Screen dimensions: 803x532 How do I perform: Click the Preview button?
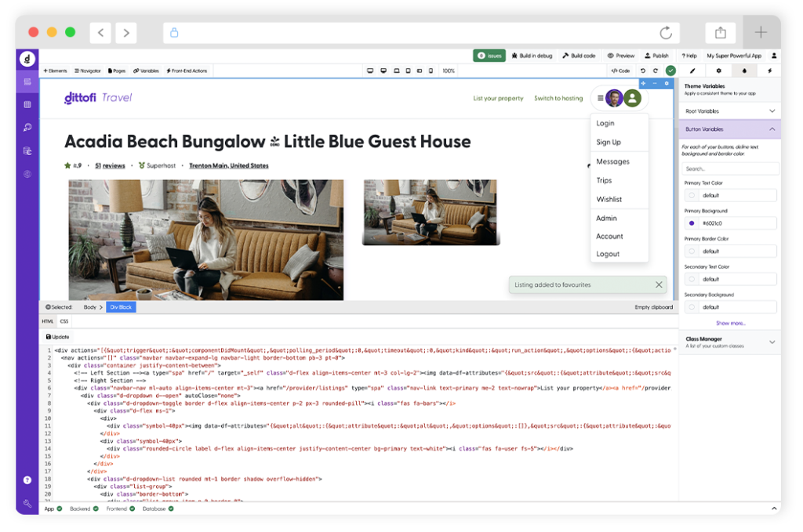621,56
